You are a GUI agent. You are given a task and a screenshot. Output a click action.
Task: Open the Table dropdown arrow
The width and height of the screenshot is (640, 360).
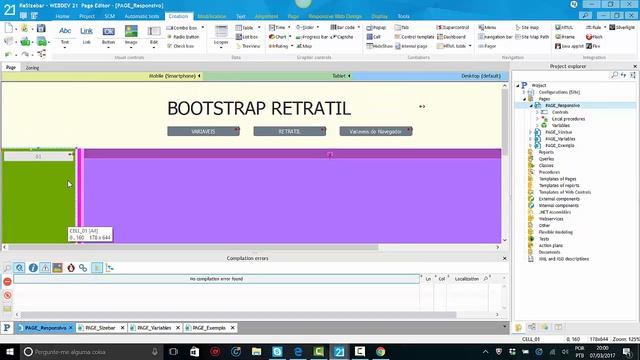[259, 28]
